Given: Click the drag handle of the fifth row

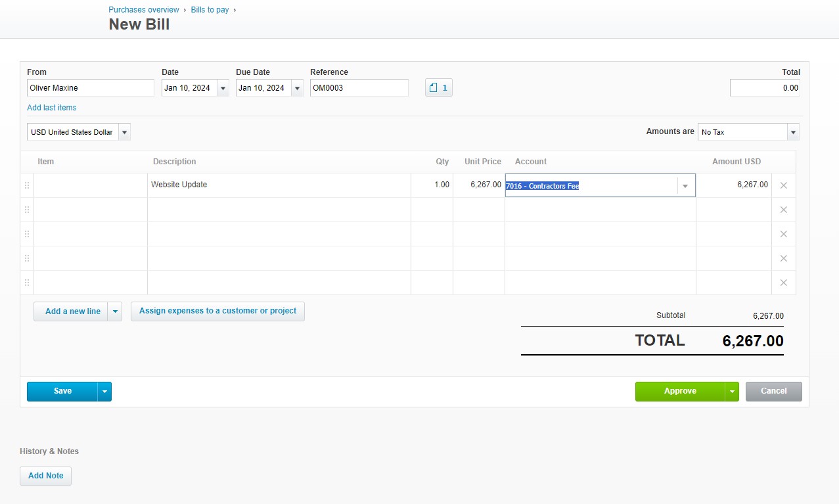Looking at the screenshot, I should (x=27, y=283).
